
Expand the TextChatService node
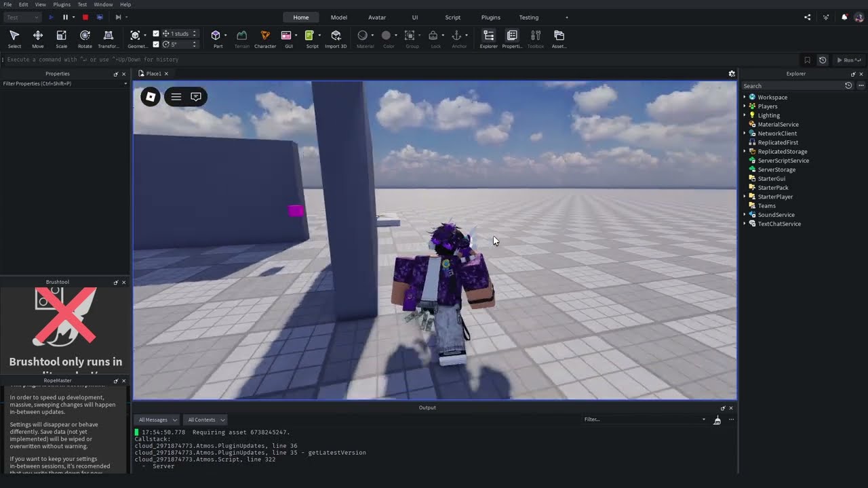click(745, 224)
